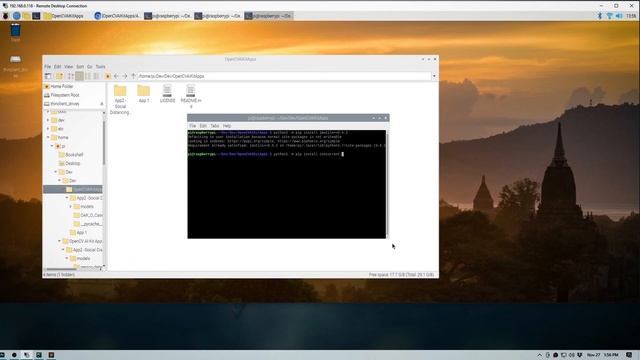The height and width of the screenshot is (360, 640).
Task: Open the file manager launcher in the panel
Action: [x=27, y=16]
